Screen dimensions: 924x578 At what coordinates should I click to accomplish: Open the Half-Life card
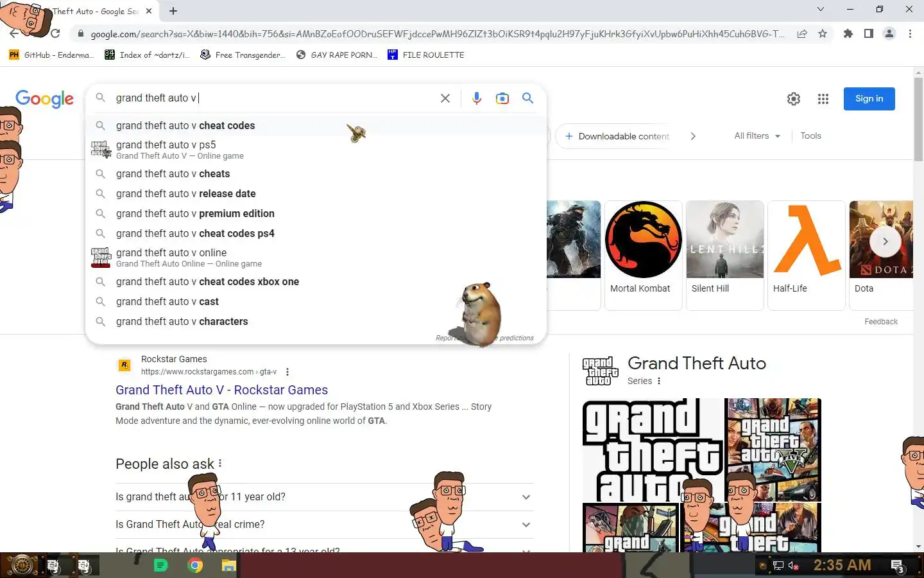click(807, 255)
